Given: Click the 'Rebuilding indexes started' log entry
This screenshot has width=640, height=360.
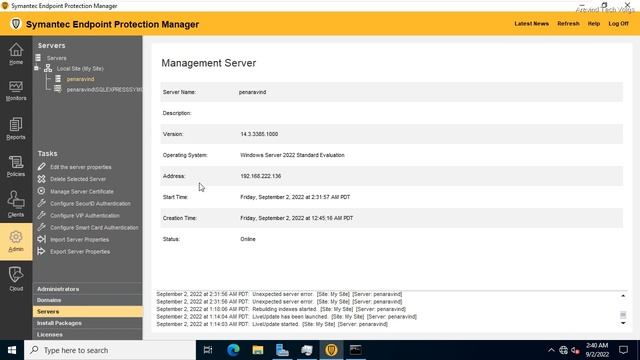Looking at the screenshot, I should (281, 309).
